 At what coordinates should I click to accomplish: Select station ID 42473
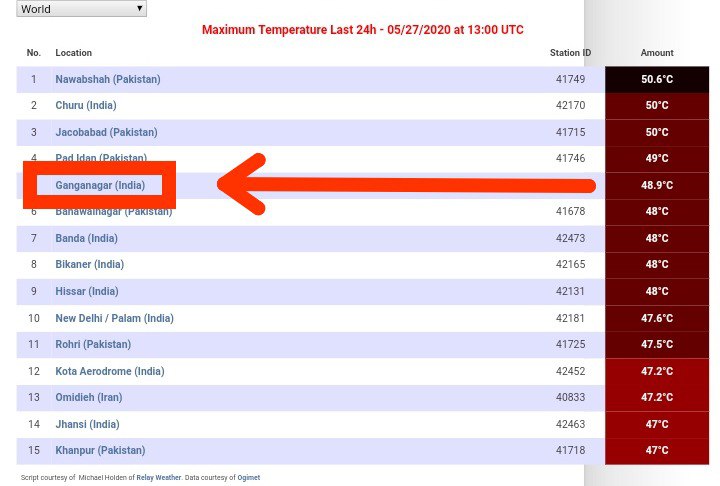(570, 238)
